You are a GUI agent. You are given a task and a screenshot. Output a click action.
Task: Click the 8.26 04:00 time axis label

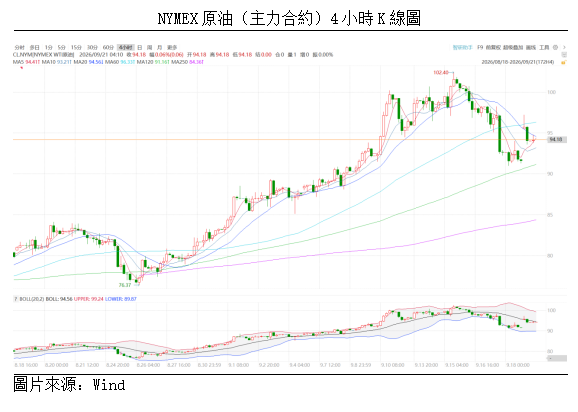[148, 365]
